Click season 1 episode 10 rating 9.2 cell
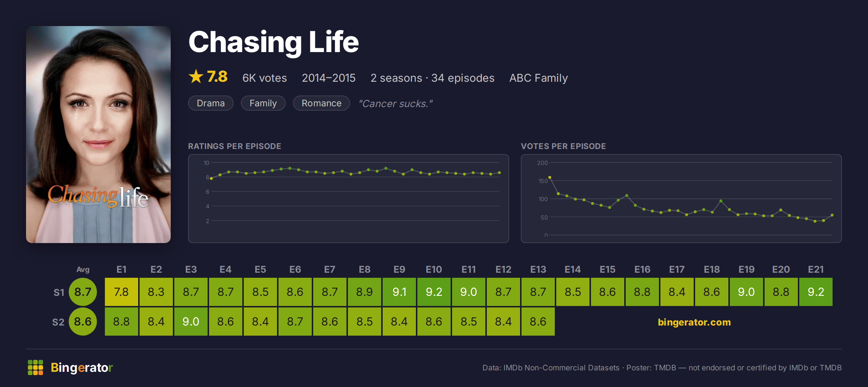The image size is (868, 387). point(434,292)
